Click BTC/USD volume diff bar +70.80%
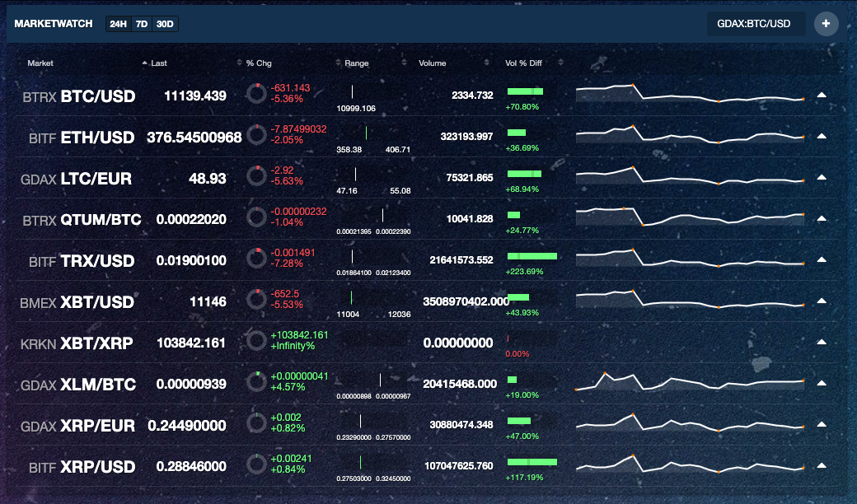The height and width of the screenshot is (504, 857). click(x=525, y=91)
